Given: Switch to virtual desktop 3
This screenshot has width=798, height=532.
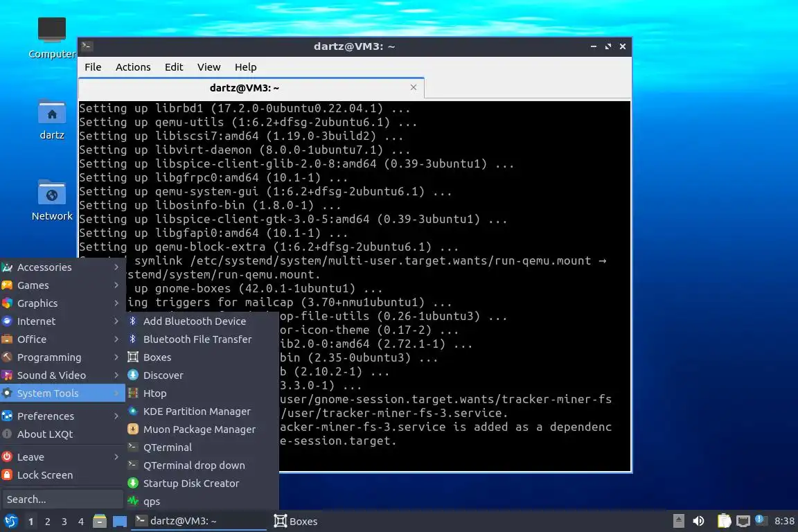Looking at the screenshot, I should point(64,522).
